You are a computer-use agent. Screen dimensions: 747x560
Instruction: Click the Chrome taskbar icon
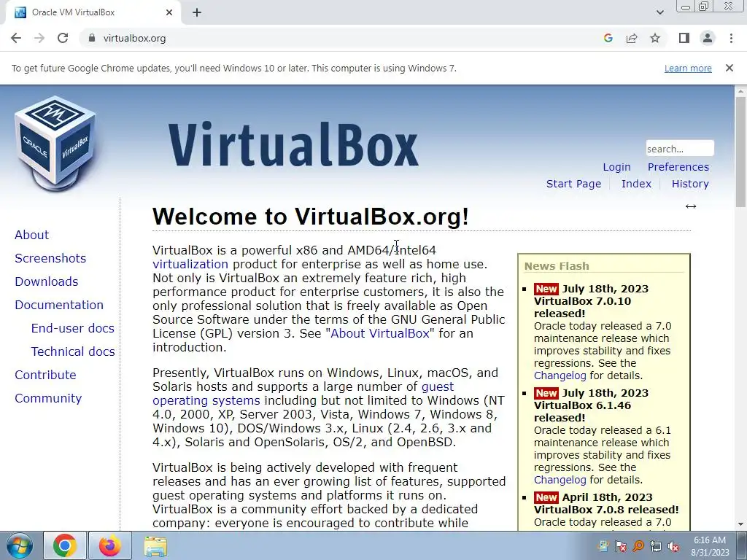(65, 545)
